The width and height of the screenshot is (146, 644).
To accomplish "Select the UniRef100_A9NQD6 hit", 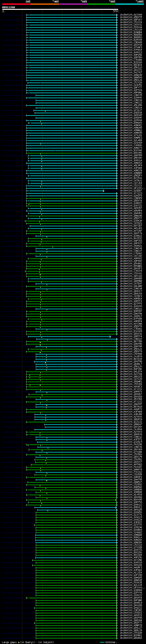I will [131, 535].
